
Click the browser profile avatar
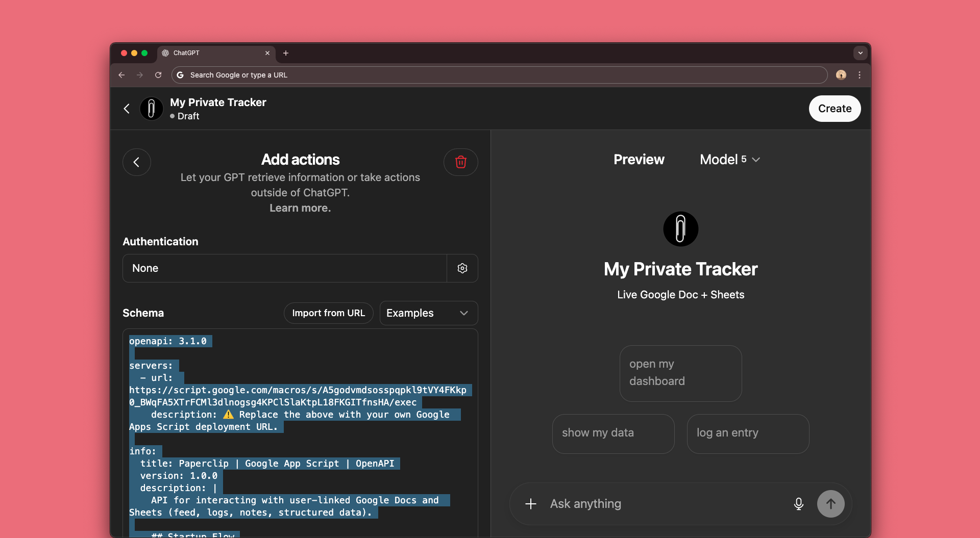tap(841, 75)
